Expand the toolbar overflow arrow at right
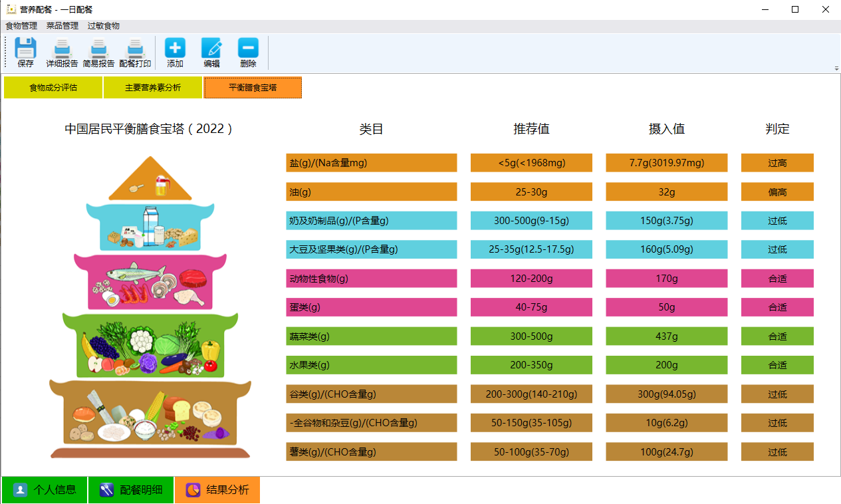841x504 pixels. [x=836, y=68]
